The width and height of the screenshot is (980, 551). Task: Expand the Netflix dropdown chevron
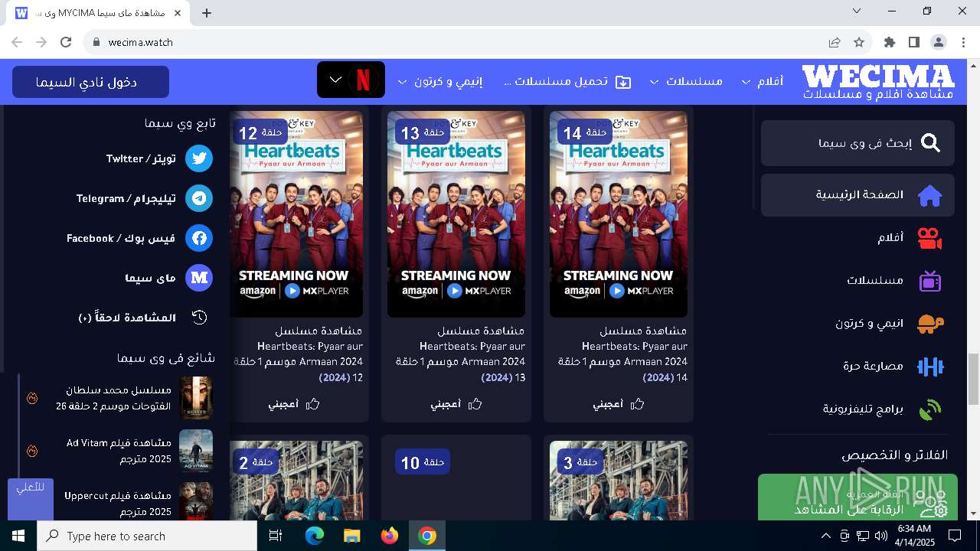pyautogui.click(x=335, y=80)
